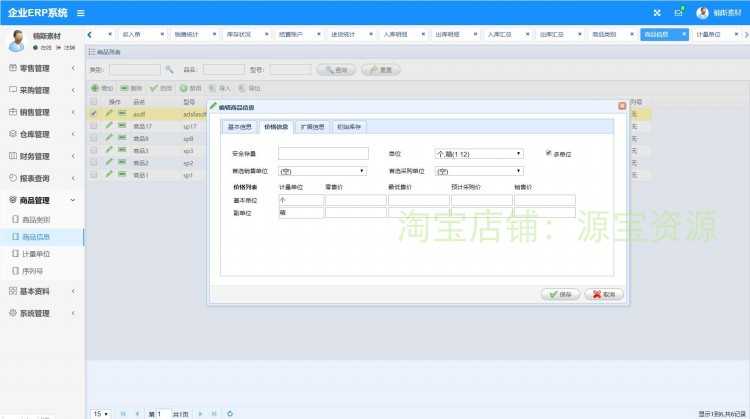
Task: Open the page size dropdown showing 15
Action: tap(100, 414)
